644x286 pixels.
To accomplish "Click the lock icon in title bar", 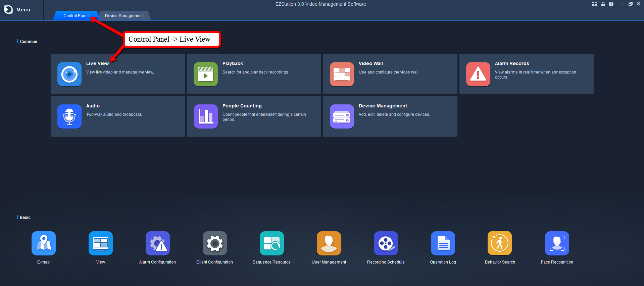I will [x=603, y=4].
